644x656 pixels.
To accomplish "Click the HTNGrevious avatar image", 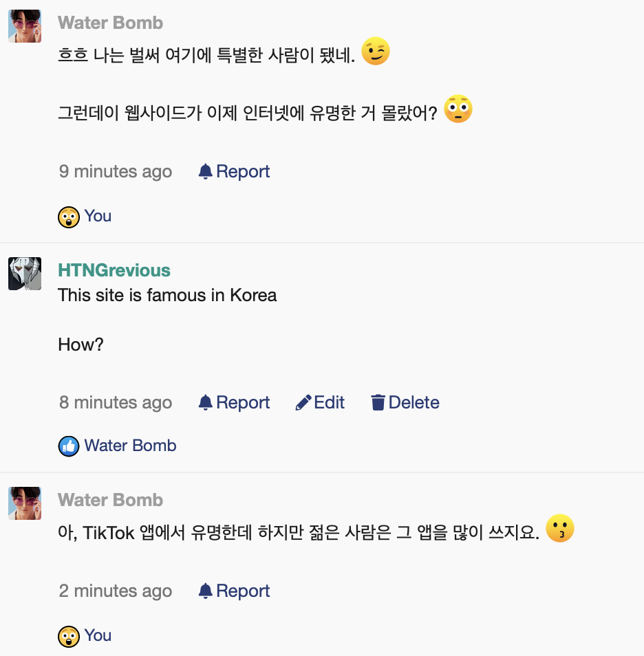I will (25, 274).
